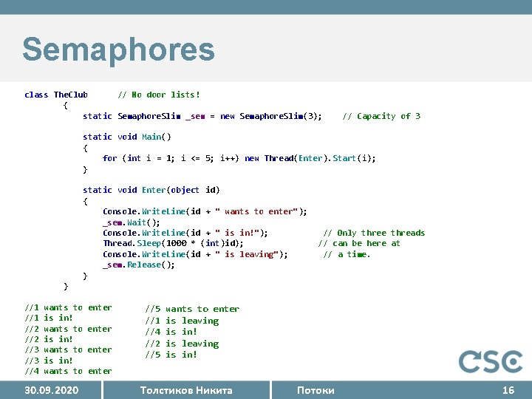Click the '_sem.Wait();' line
532x399 pixels.
pyautogui.click(x=131, y=222)
